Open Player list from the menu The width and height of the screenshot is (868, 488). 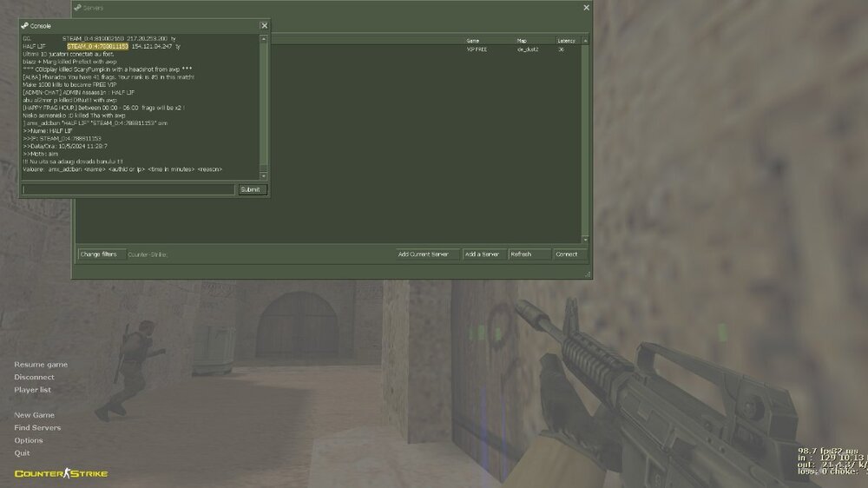click(x=33, y=390)
